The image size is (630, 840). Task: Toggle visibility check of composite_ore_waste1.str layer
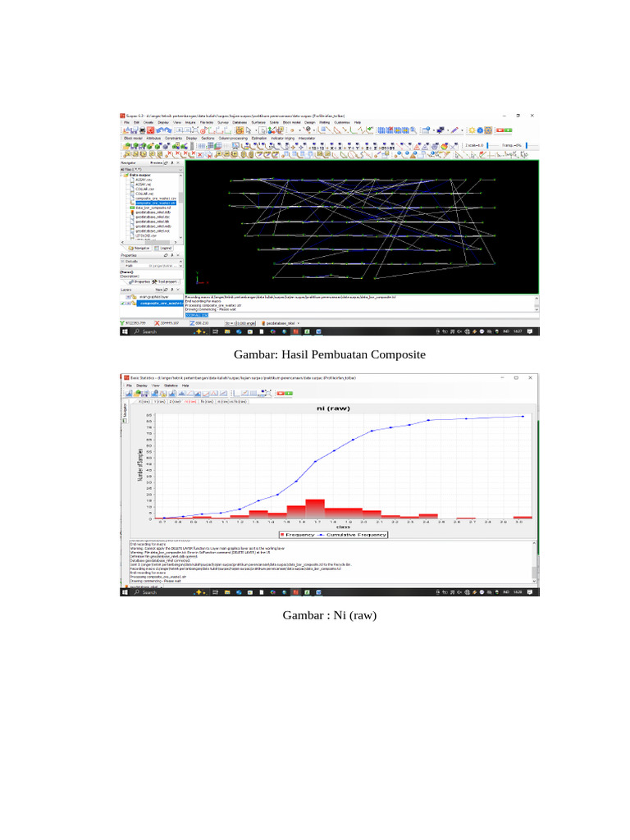[x=123, y=304]
